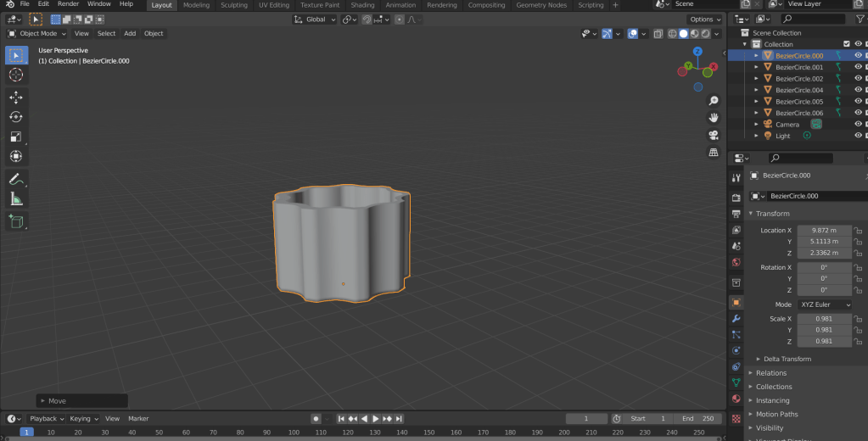Uncheck the Collection exclude checkbox
The height and width of the screenshot is (441, 868).
(x=846, y=44)
